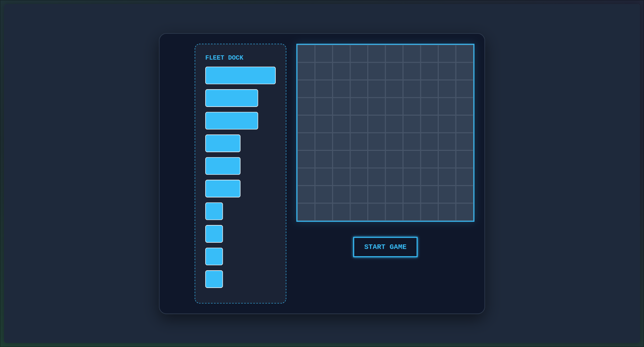Viewport: 644px width, 347px height.
Task: Select the four-cell ship in the fleet dock
Action: click(x=240, y=75)
